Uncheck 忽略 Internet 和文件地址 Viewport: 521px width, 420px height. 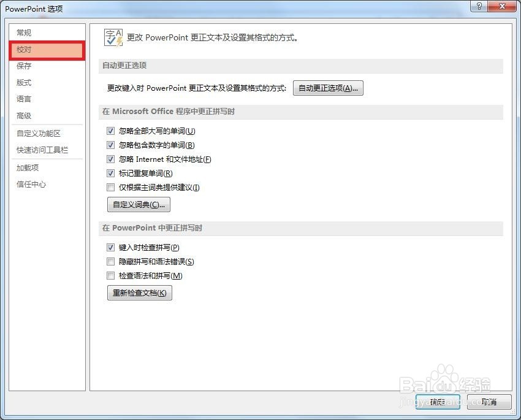click(x=111, y=159)
